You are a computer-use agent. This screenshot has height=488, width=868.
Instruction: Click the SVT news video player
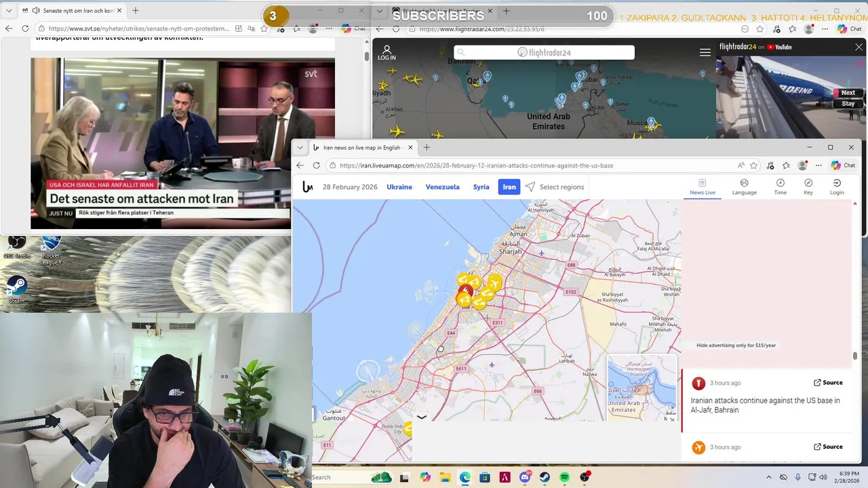(x=182, y=144)
